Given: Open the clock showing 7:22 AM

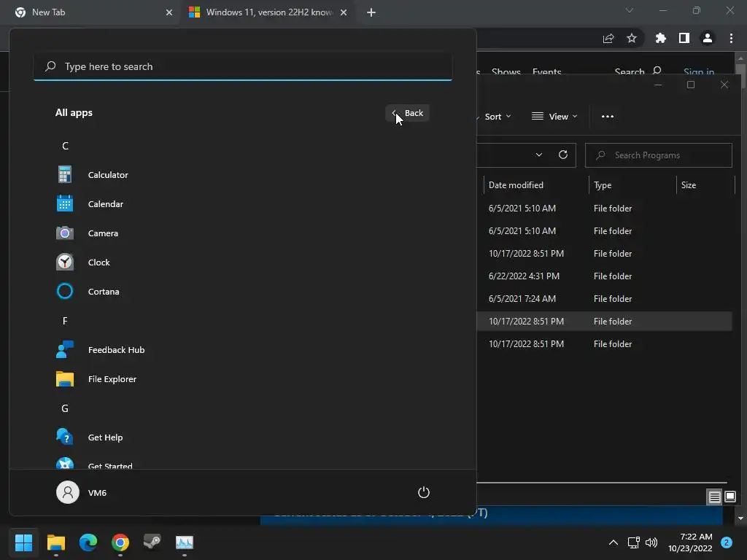Looking at the screenshot, I should (x=690, y=542).
